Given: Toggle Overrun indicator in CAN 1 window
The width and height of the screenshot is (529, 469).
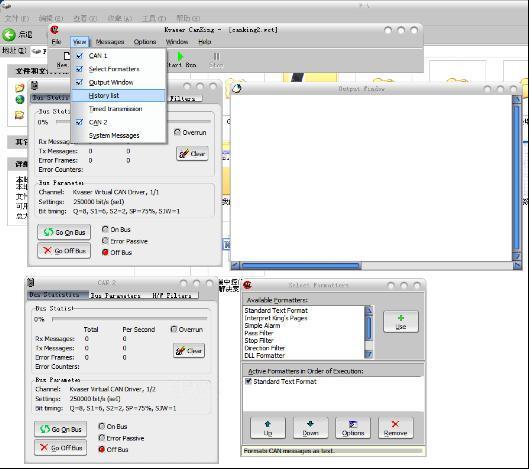Looking at the screenshot, I should tap(177, 132).
